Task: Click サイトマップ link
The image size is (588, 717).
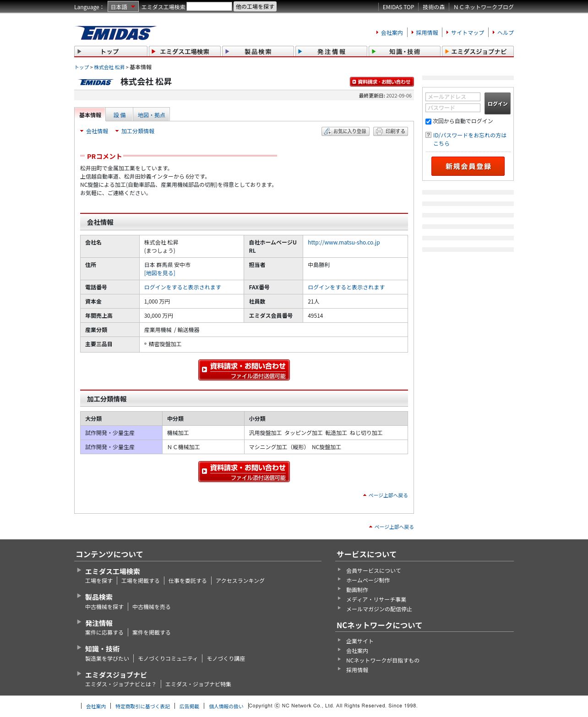Action: (468, 33)
